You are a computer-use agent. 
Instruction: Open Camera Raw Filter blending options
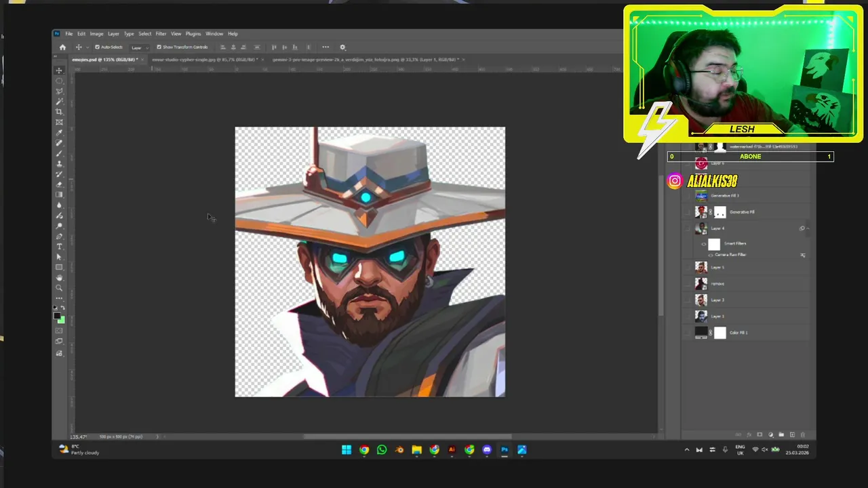[803, 256]
